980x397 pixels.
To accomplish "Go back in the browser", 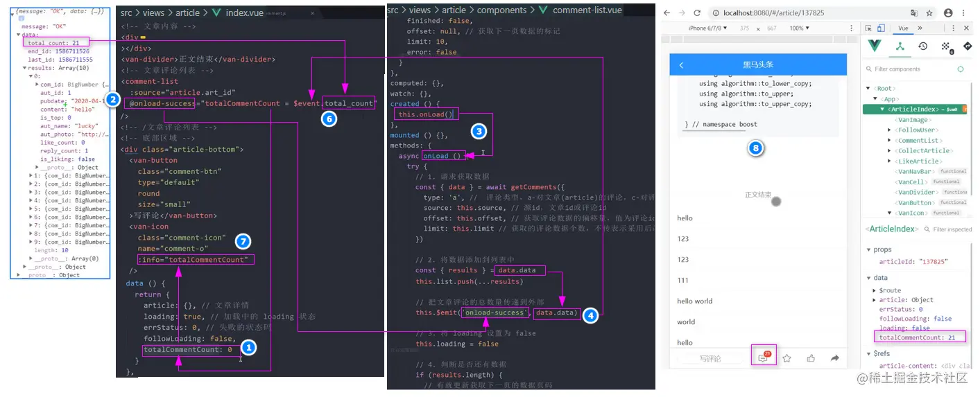I will click(667, 12).
